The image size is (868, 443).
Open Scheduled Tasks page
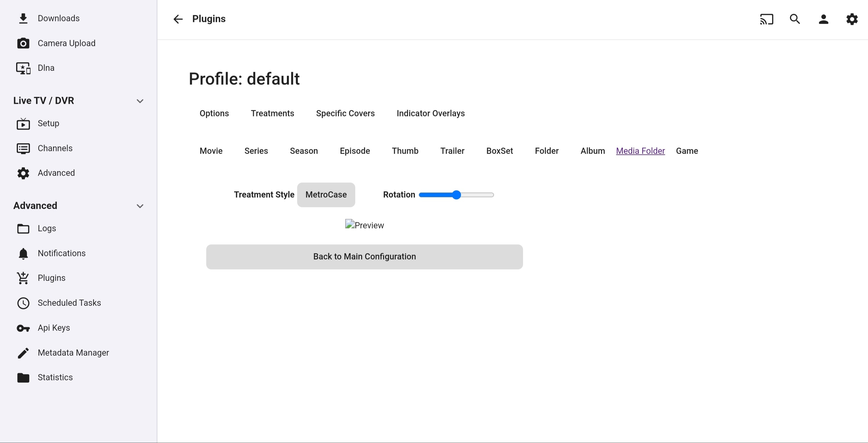[69, 303]
